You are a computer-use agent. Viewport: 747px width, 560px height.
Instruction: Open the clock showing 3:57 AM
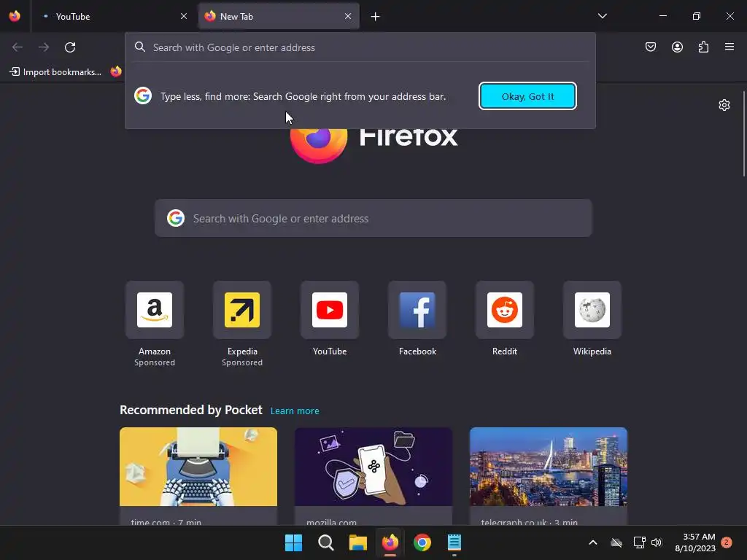point(695,542)
